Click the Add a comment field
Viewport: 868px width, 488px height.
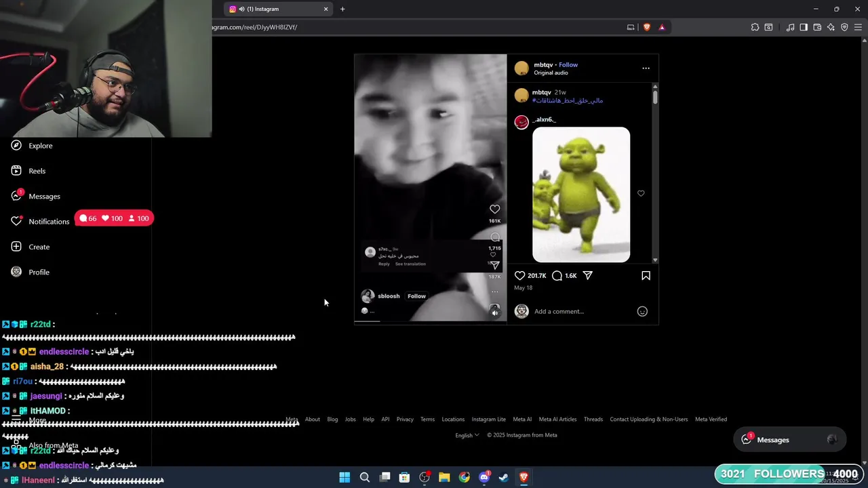(x=583, y=311)
